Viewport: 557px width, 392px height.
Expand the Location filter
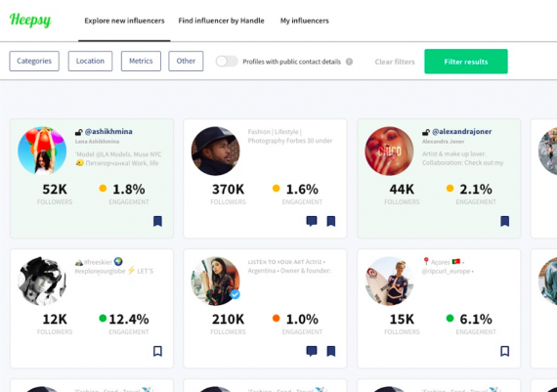(x=90, y=62)
